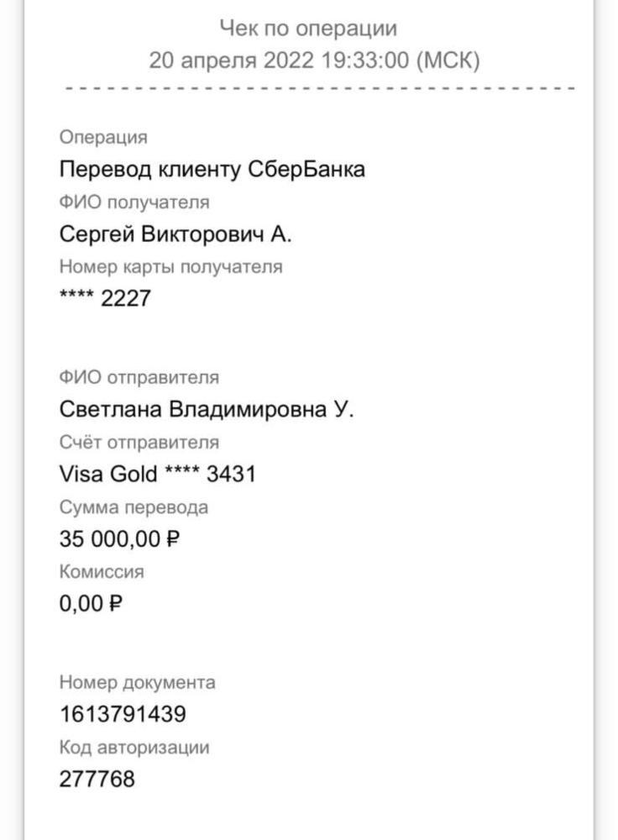Click the 'Номер документа' label
This screenshot has width=618, height=840.
(x=137, y=682)
